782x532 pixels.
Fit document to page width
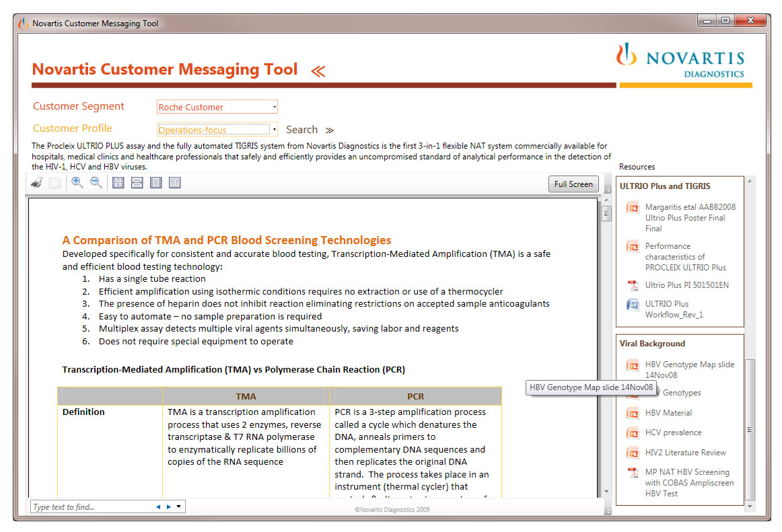click(137, 183)
